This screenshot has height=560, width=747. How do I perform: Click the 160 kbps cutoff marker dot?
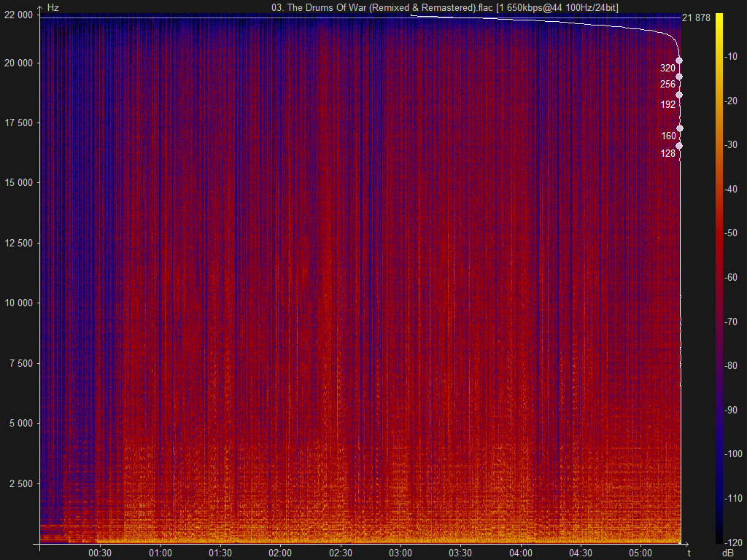click(x=680, y=128)
